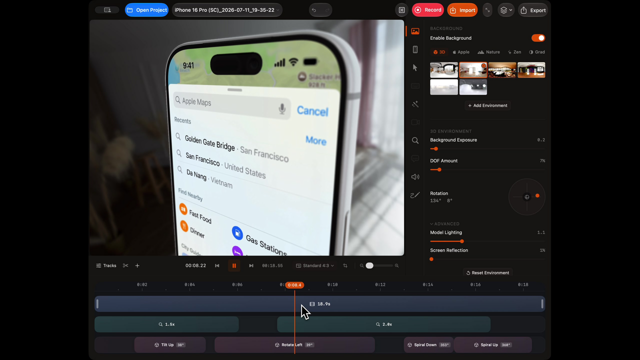Open the camera panel icon in sidebar

pyautogui.click(x=415, y=122)
